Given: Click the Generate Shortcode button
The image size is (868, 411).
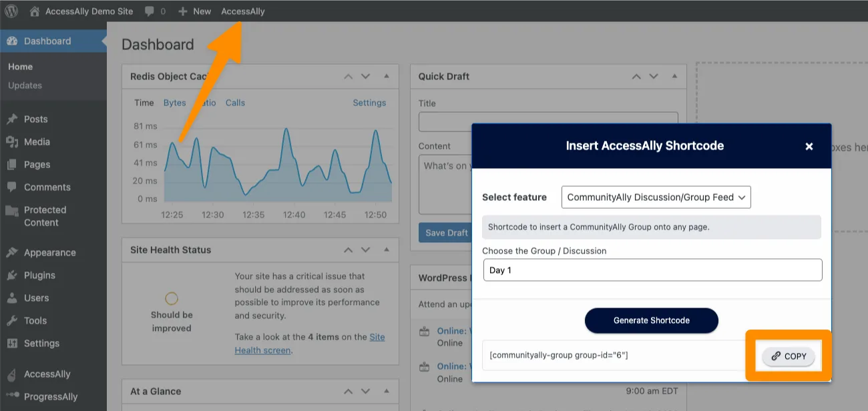Looking at the screenshot, I should [652, 321].
